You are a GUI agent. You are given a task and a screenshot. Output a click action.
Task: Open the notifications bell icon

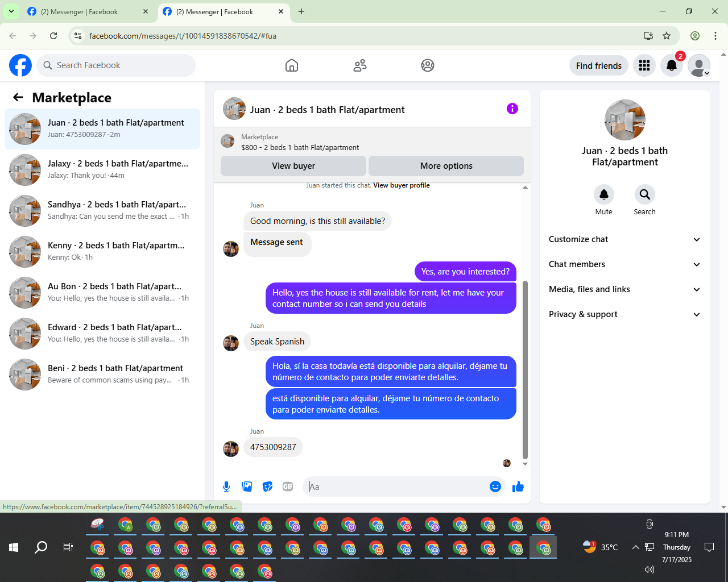coord(672,65)
